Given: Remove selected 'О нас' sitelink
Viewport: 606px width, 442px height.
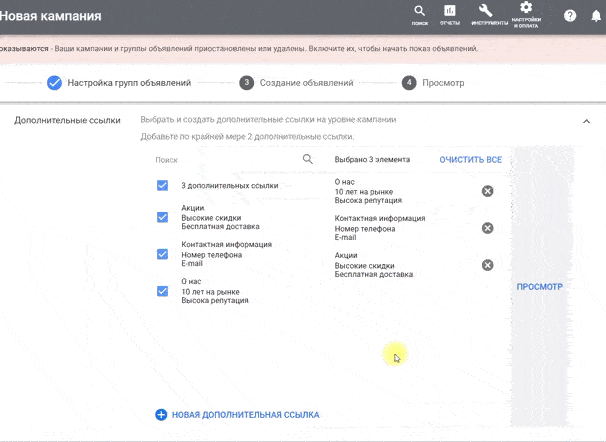Looking at the screenshot, I should 487,191.
